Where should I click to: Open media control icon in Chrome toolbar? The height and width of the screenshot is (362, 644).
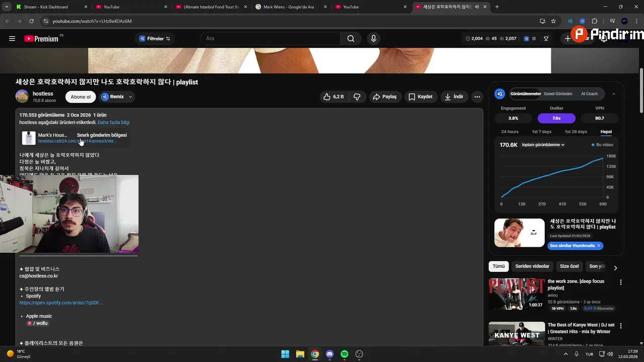point(612,21)
